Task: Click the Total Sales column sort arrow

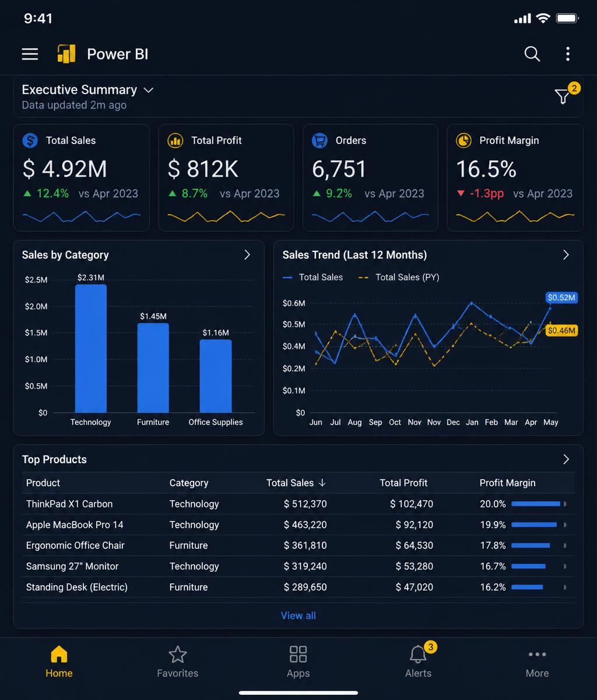Action: tap(322, 483)
